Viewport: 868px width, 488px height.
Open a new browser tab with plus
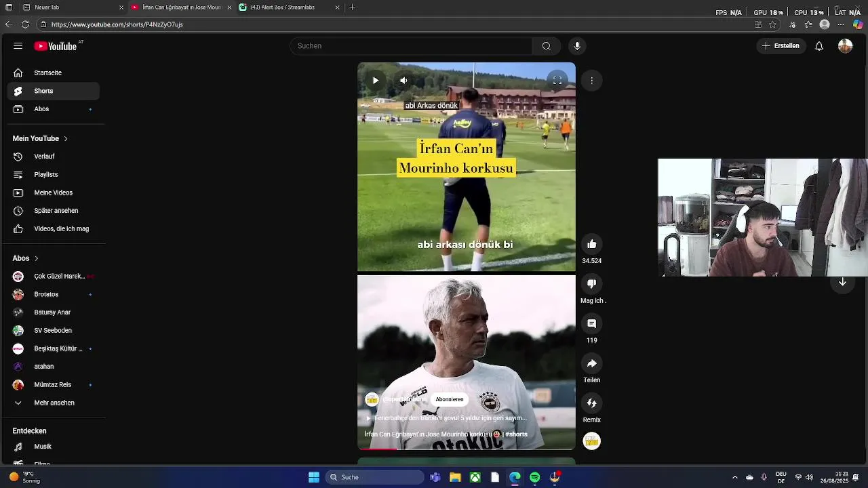(x=352, y=7)
